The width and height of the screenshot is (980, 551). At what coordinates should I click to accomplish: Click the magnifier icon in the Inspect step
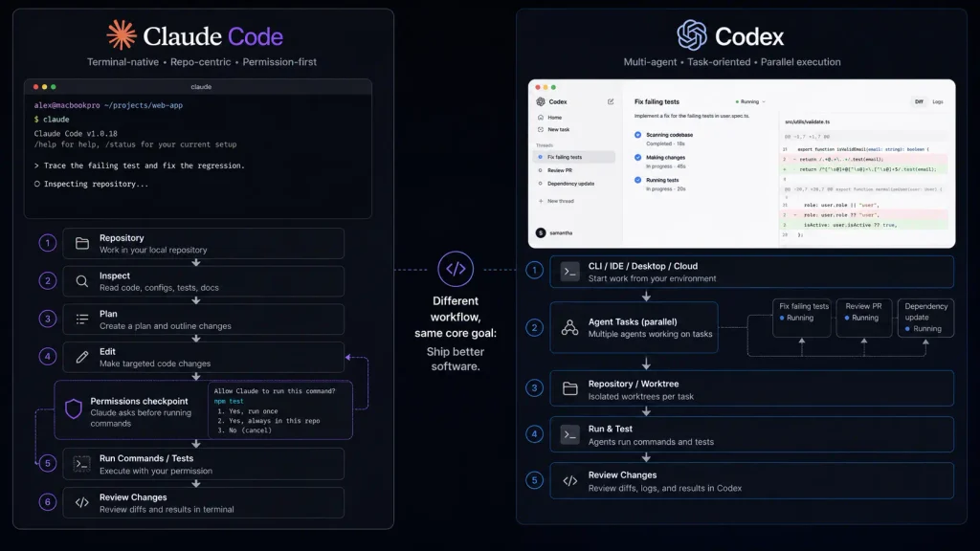pyautogui.click(x=82, y=281)
